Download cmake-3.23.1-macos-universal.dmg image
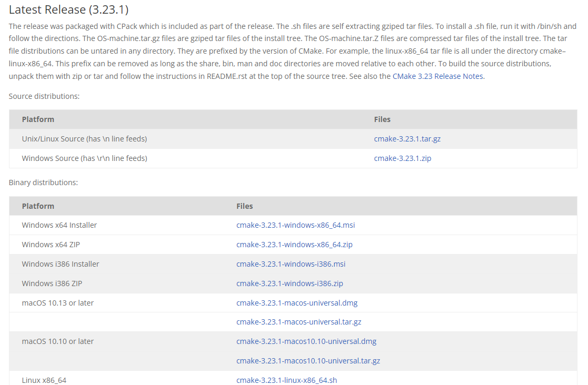The height and width of the screenshot is (385, 588). (296, 303)
